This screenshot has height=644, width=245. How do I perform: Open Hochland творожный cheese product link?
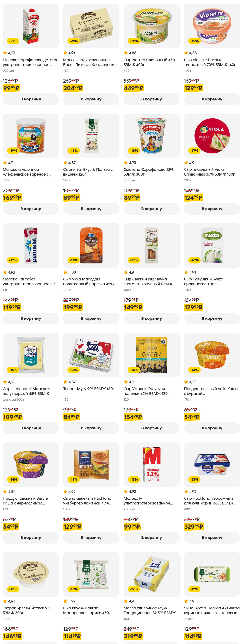click(x=210, y=500)
